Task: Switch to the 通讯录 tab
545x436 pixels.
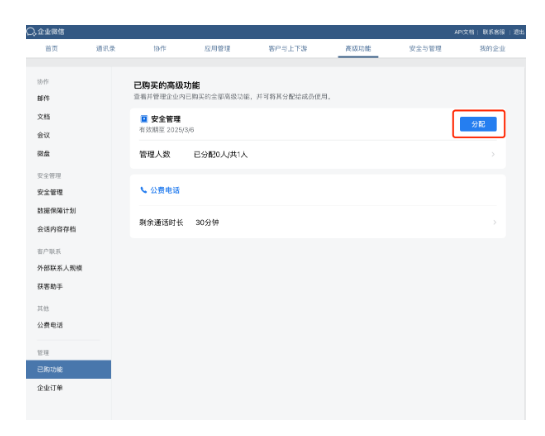Action: (106, 48)
